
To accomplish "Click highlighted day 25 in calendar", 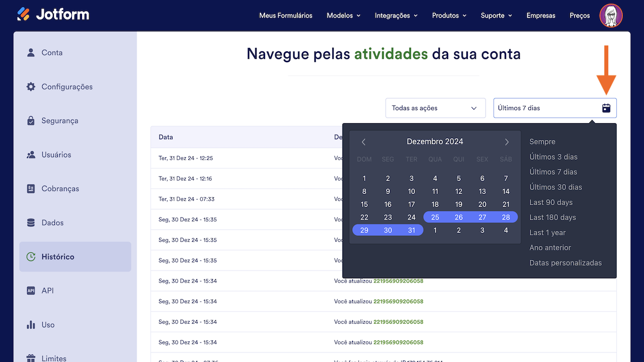I will [435, 217].
